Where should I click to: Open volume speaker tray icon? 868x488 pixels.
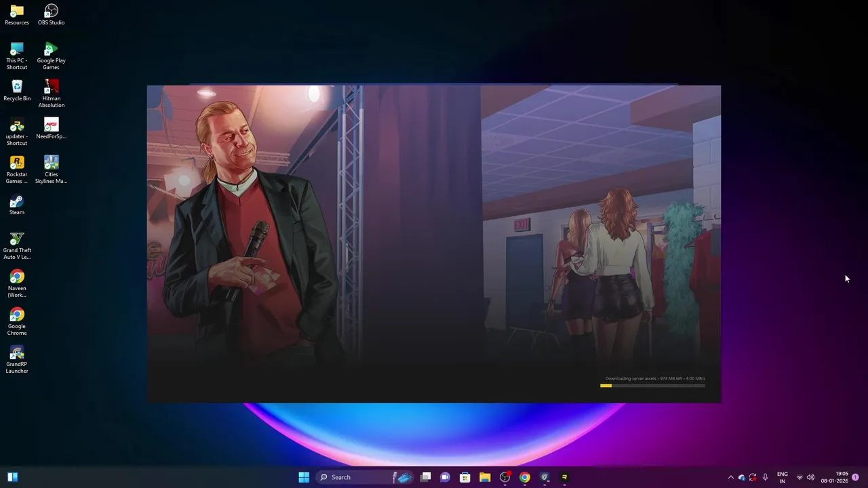click(810, 477)
